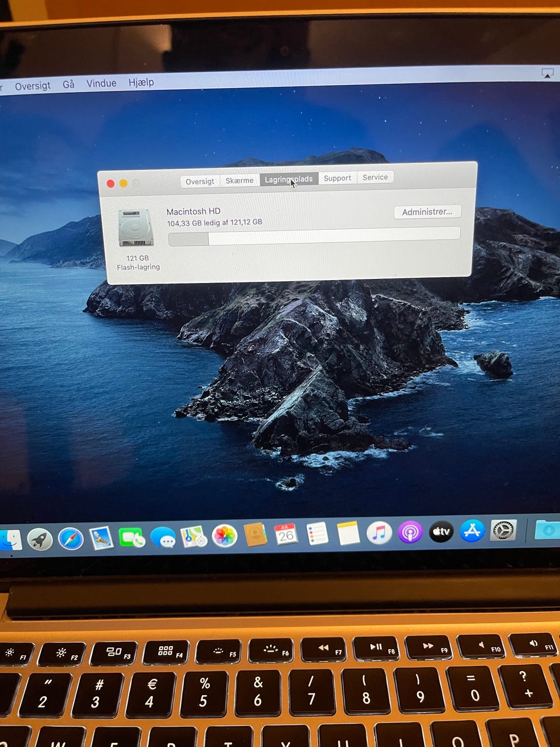Open Apple TV app in Dock

pos(441,531)
